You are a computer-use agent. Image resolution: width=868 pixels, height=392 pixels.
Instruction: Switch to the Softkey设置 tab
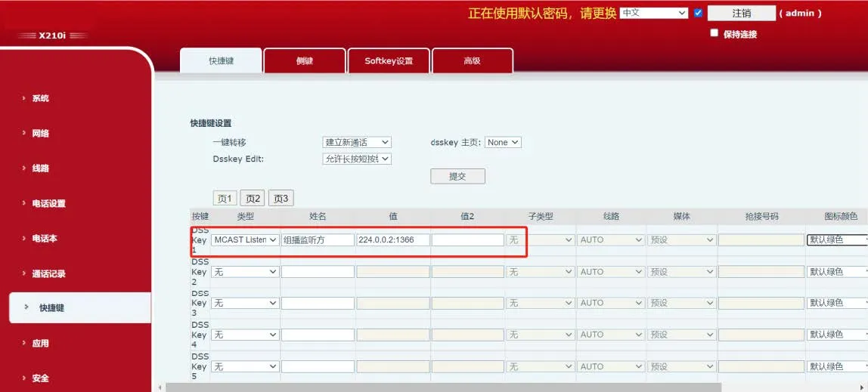pos(389,61)
